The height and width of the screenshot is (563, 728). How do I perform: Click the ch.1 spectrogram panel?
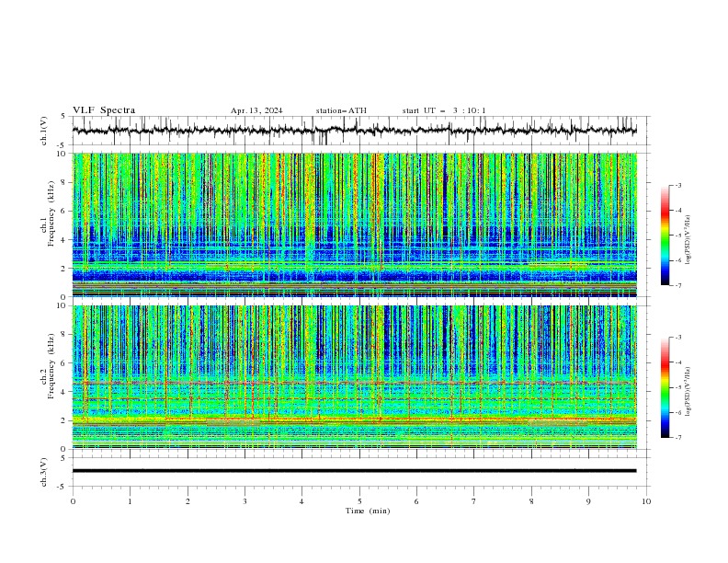pos(354,224)
